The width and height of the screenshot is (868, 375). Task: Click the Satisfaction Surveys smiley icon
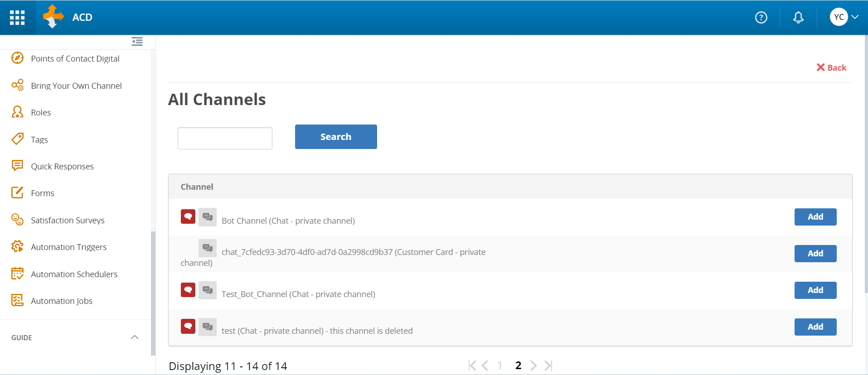17,220
